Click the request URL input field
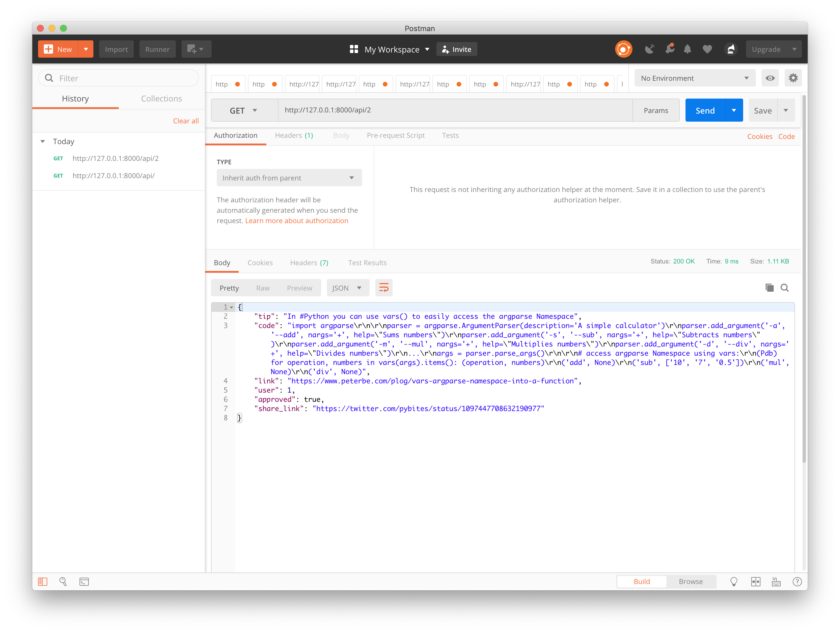The image size is (840, 633). point(455,110)
